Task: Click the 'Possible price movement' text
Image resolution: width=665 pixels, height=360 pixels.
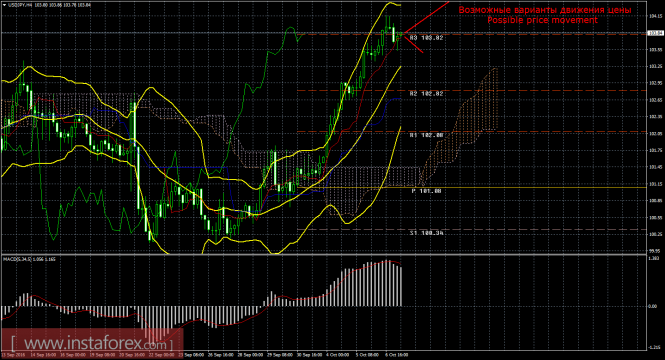Action: point(542,20)
